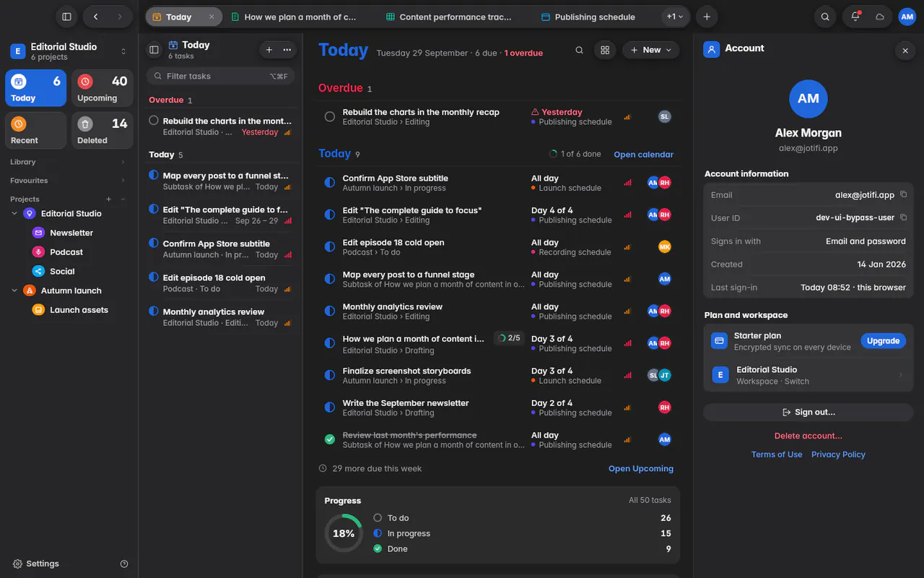Toggle status of 'Write the September newsletter'

tap(330, 407)
